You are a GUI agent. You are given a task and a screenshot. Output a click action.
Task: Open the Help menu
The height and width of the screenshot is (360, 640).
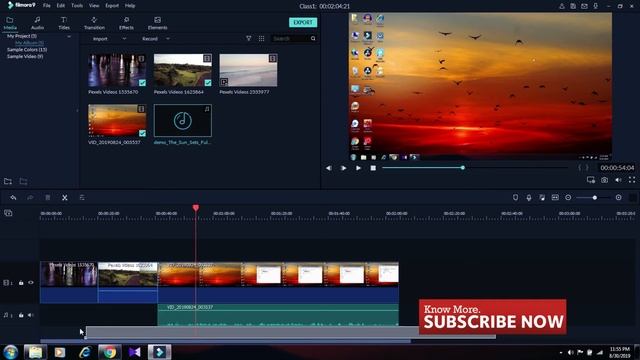click(x=130, y=6)
